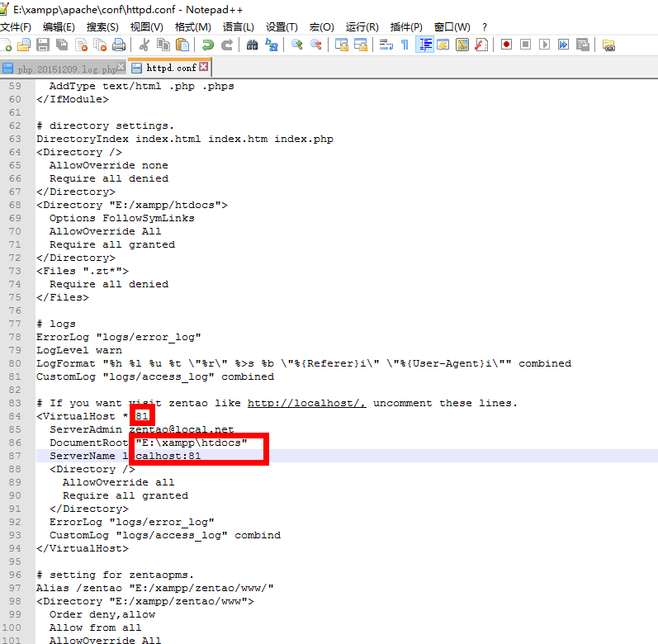
Task: Click the Save All icon
Action: coord(62,45)
